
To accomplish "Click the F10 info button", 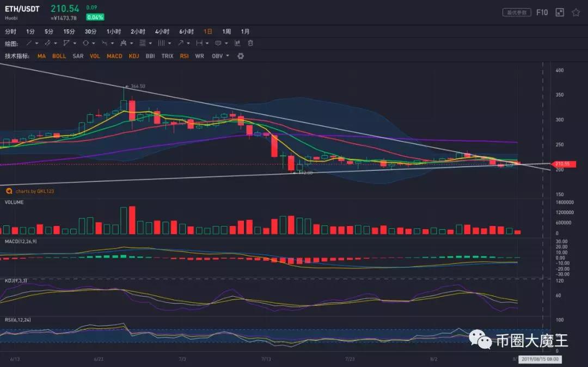I will (x=542, y=13).
